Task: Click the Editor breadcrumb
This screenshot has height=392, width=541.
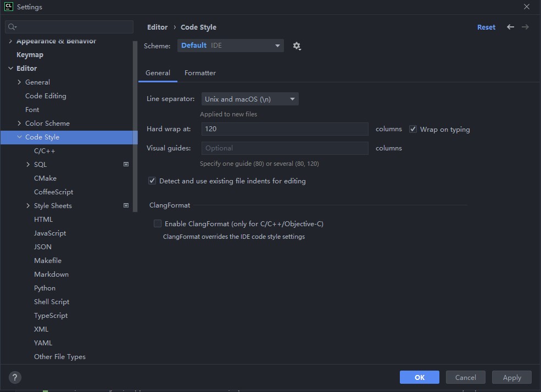Action: click(x=157, y=27)
